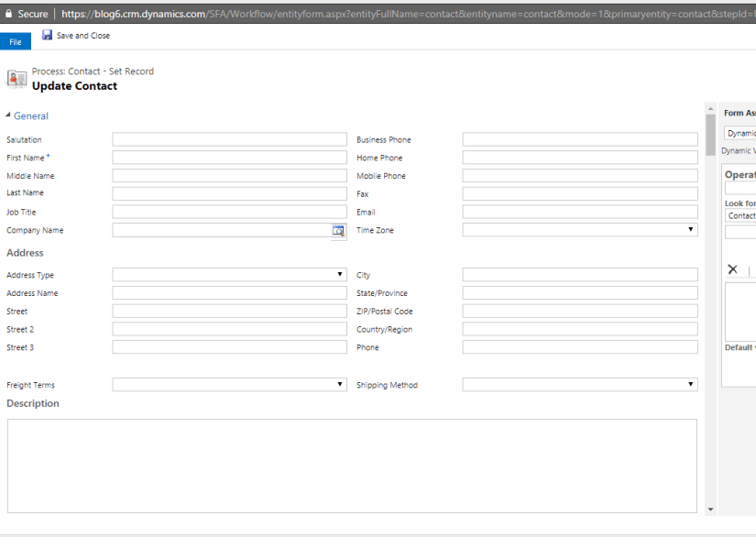The image size is (756, 537).
Task: Collapse the General section
Action: point(9,116)
